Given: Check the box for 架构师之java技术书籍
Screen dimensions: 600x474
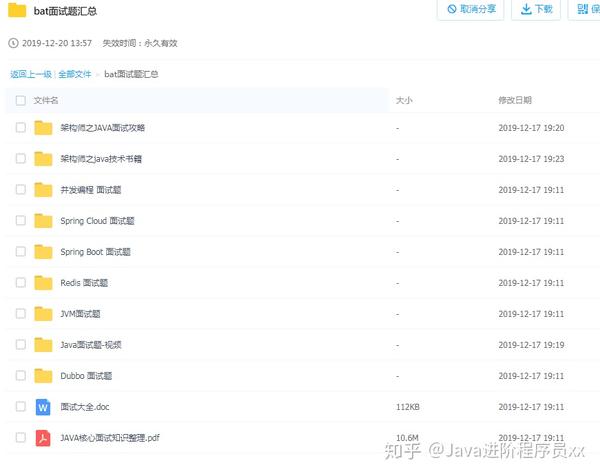Looking at the screenshot, I should pos(21,158).
